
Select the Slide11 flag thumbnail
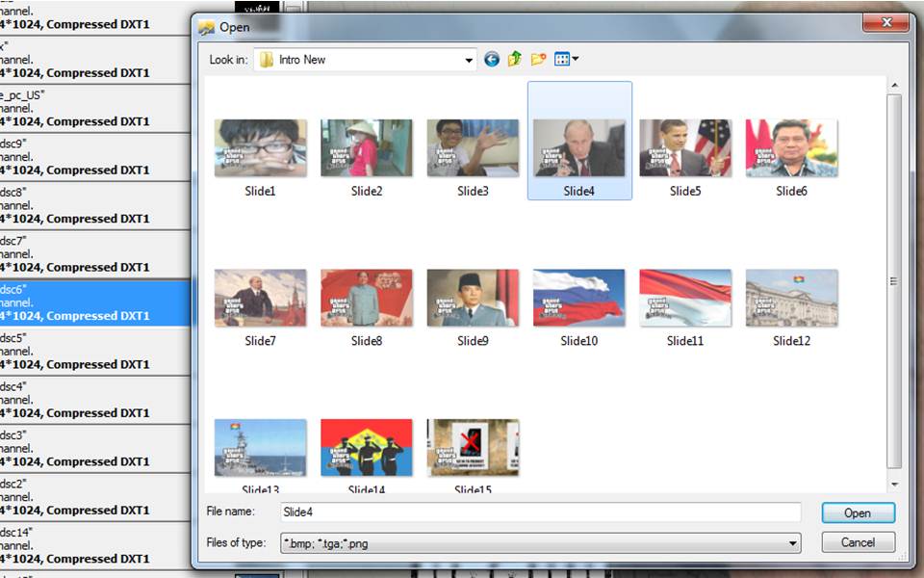685,298
